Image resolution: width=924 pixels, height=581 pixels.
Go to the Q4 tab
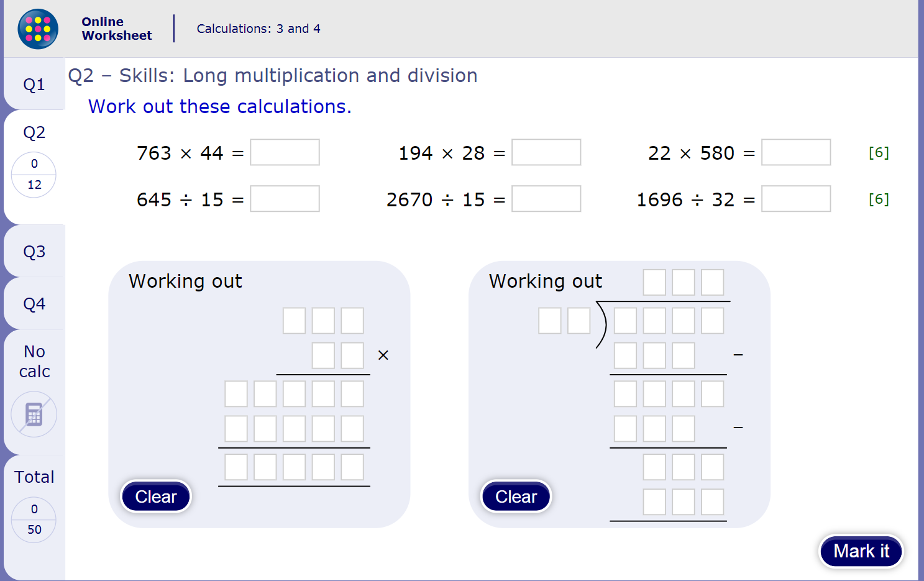pyautogui.click(x=34, y=303)
